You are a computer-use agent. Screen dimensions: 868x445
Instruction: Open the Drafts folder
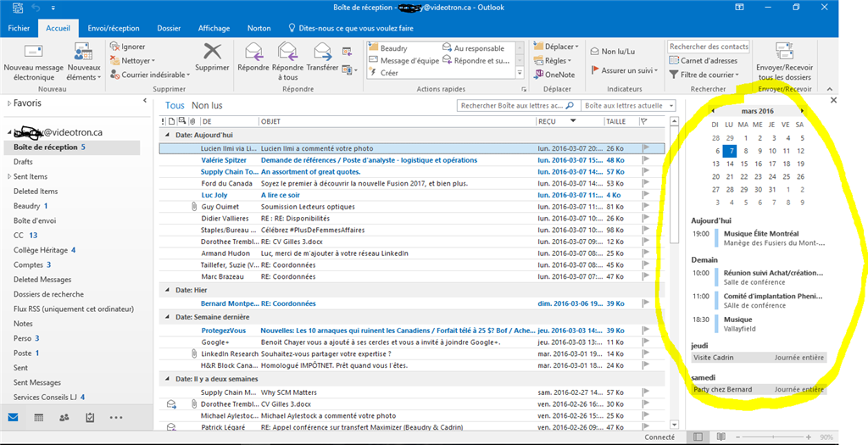23,162
